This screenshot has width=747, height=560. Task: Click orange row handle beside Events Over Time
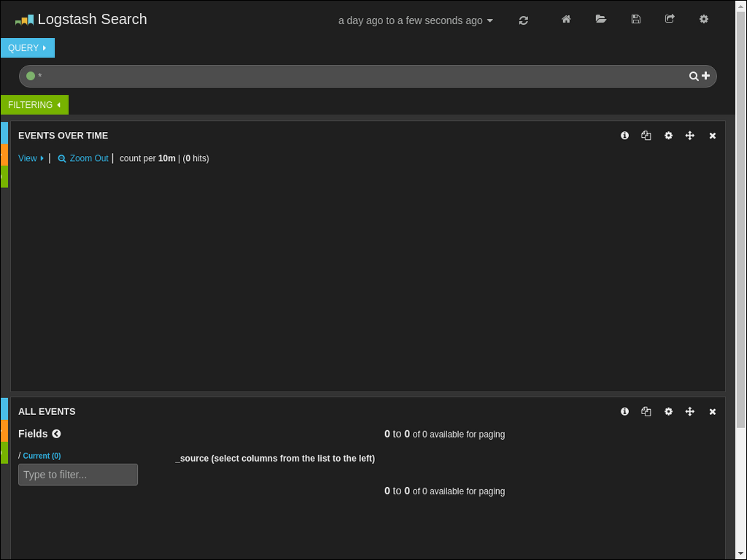pyautogui.click(x=4, y=155)
